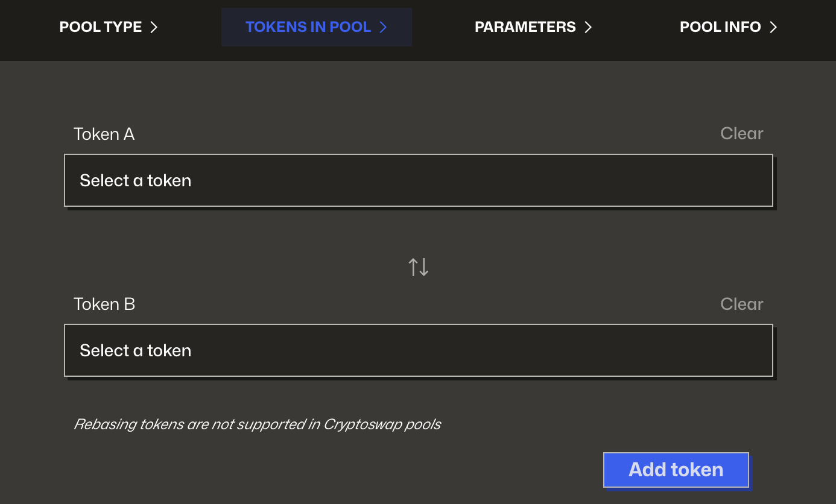Open the Pool Info step
This screenshot has width=836, height=504.
tap(720, 27)
